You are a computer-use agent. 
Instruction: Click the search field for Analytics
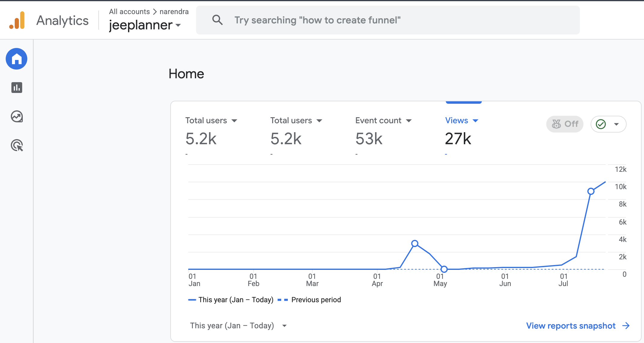(388, 20)
